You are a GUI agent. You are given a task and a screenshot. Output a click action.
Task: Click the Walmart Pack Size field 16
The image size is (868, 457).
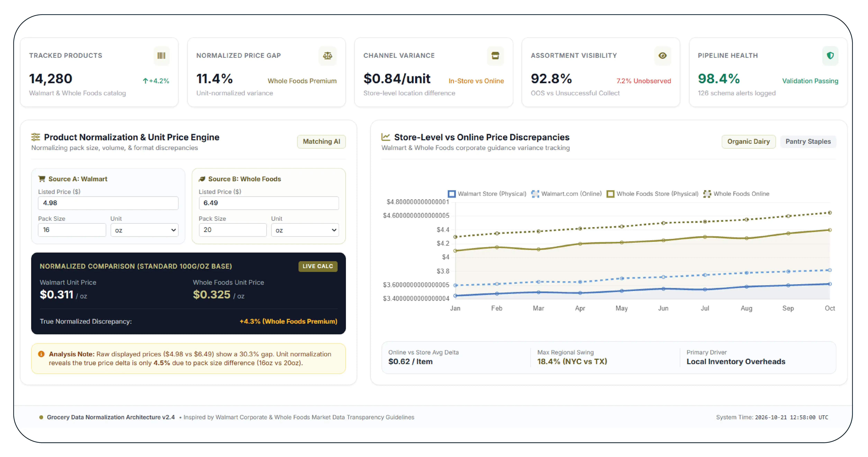(72, 230)
